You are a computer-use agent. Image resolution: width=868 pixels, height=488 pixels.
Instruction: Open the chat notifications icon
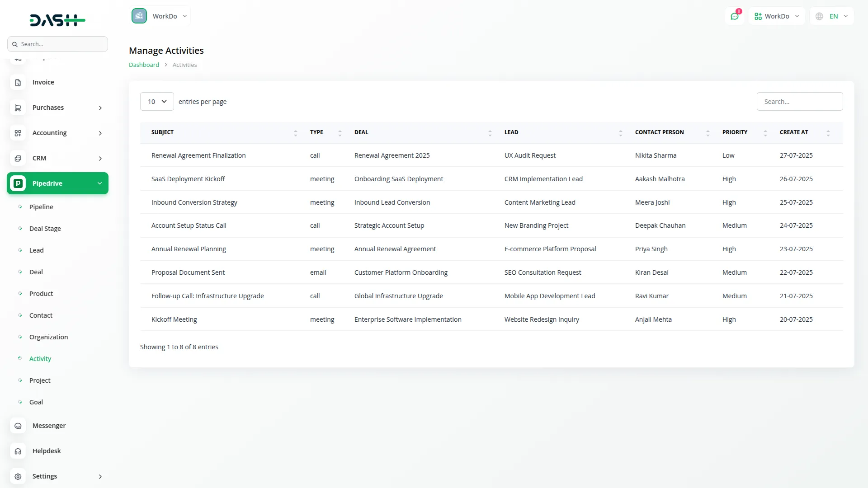pyautogui.click(x=735, y=16)
